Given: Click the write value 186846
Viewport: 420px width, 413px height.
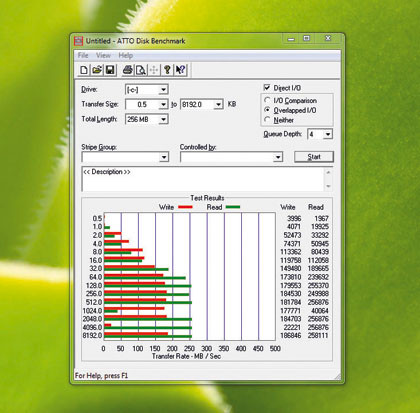Looking at the screenshot, I should pyautogui.click(x=291, y=335).
